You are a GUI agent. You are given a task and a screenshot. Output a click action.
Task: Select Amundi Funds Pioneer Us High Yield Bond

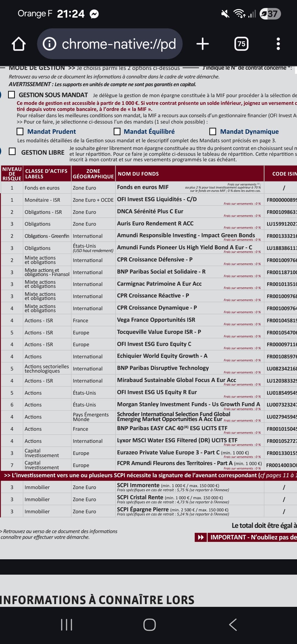coord(185,247)
